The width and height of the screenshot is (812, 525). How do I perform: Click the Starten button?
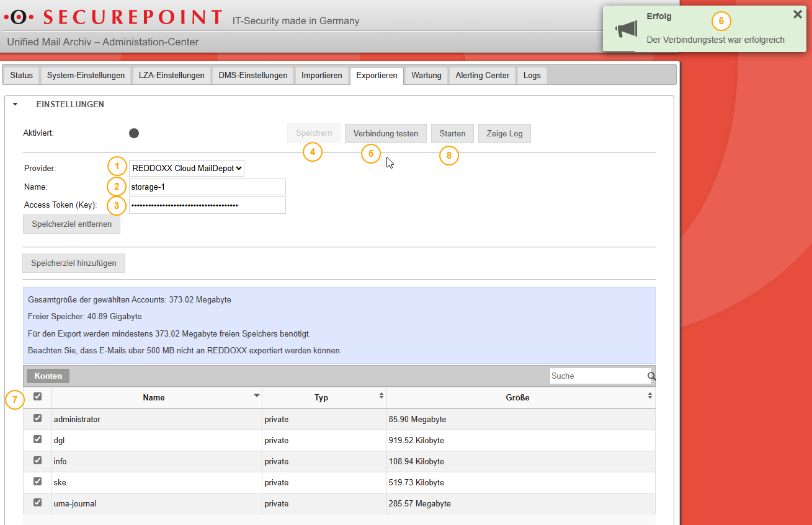coord(452,133)
